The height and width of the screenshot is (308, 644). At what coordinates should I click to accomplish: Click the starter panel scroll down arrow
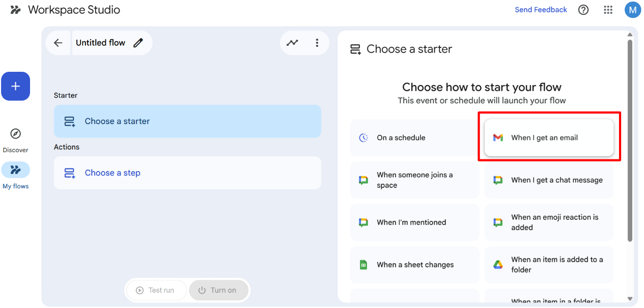[630, 299]
